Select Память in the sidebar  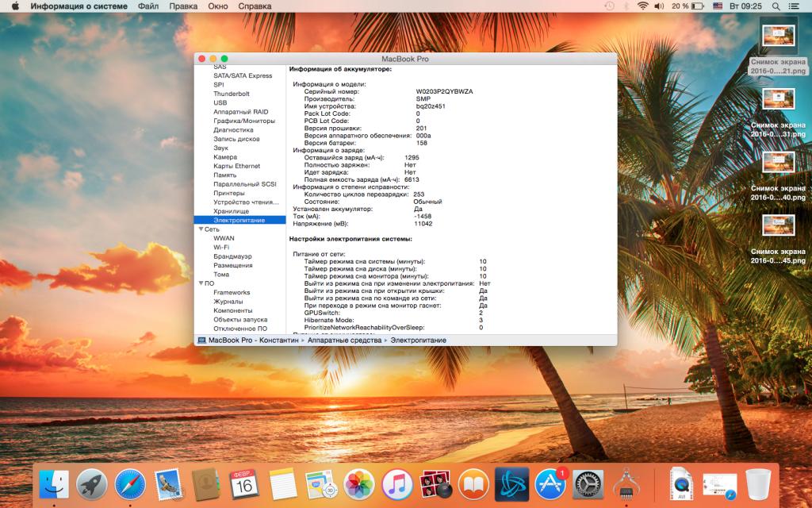[224, 175]
